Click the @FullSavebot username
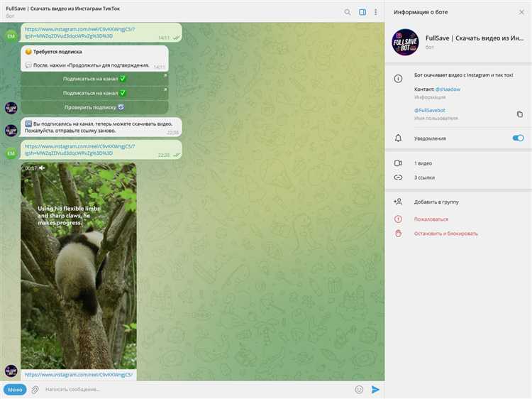 click(x=430, y=110)
